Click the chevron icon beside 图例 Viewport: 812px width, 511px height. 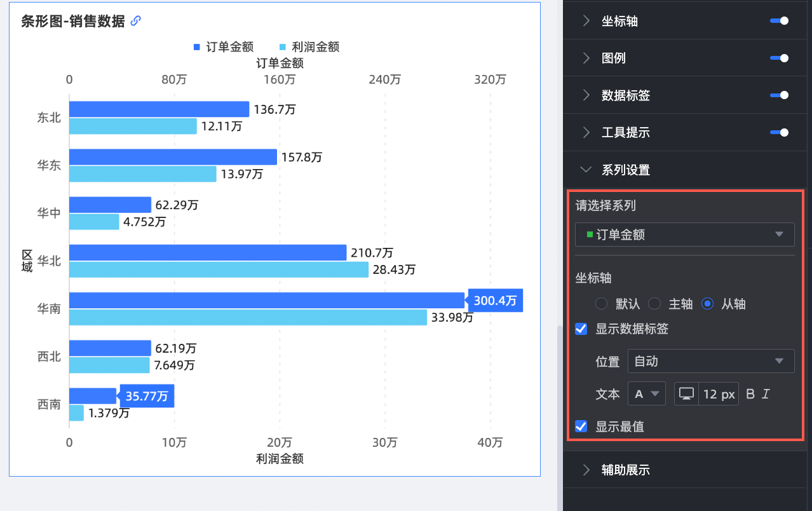(x=586, y=58)
